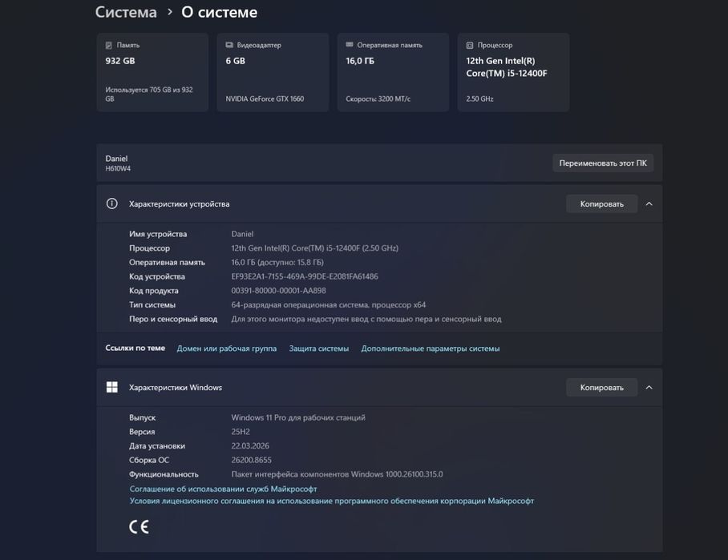The height and width of the screenshot is (560, 728).
Task: Go back to Система in breadcrumb
Action: coord(126,12)
